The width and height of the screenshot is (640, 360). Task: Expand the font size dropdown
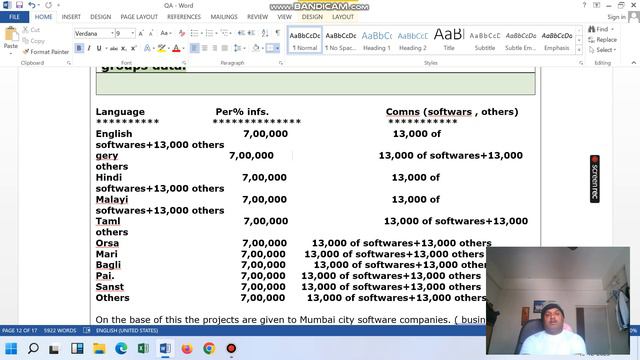pos(133,33)
